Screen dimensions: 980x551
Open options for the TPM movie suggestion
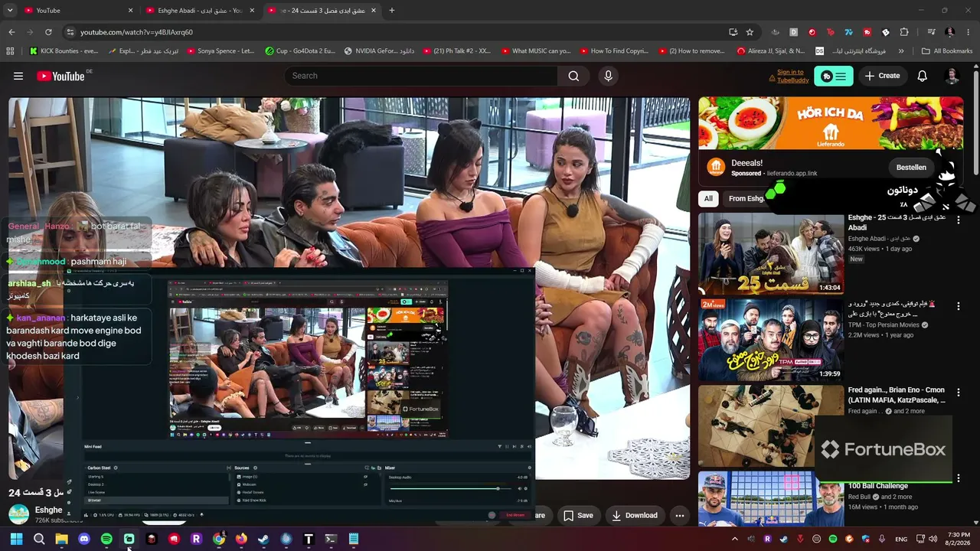[x=958, y=305]
